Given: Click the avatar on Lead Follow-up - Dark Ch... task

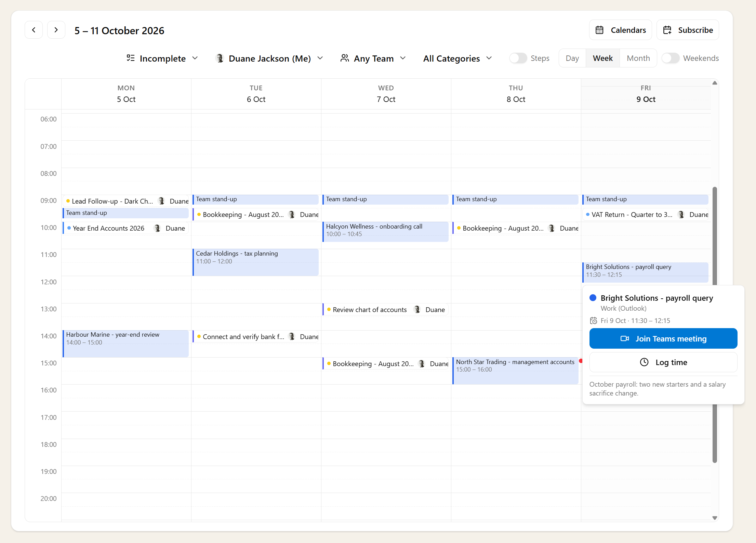Looking at the screenshot, I should click(161, 201).
